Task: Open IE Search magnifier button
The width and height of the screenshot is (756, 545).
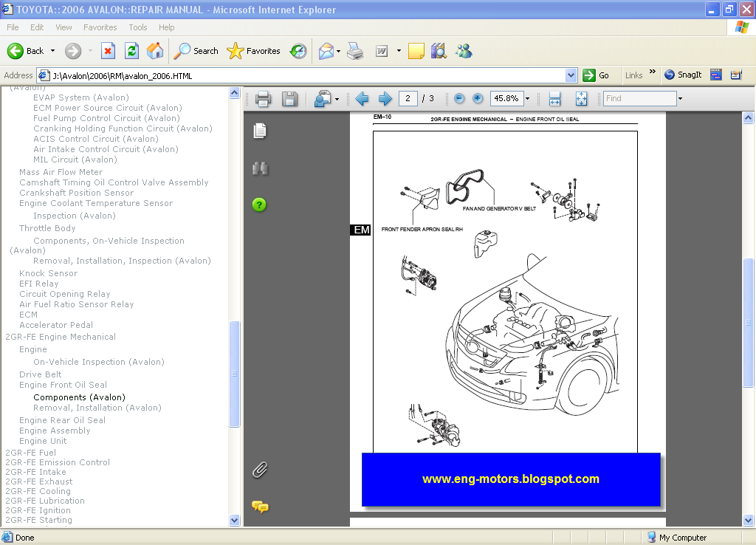Action: [196, 51]
